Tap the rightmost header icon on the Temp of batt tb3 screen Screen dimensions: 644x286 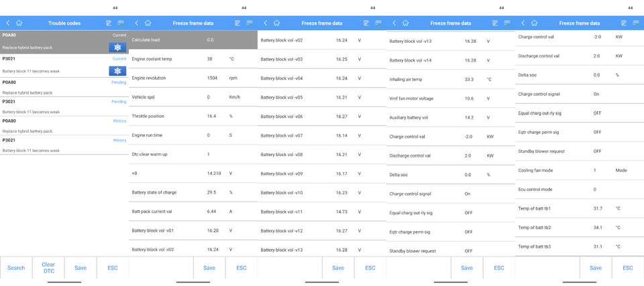[x=636, y=23]
